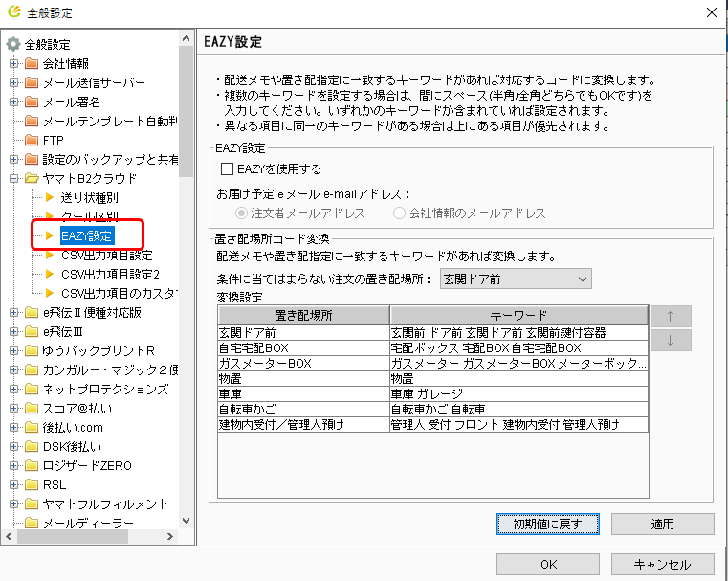Screen dimensions: 728x581
Task: Enable the EAZYを使用する checkbox
Action: click(x=228, y=169)
